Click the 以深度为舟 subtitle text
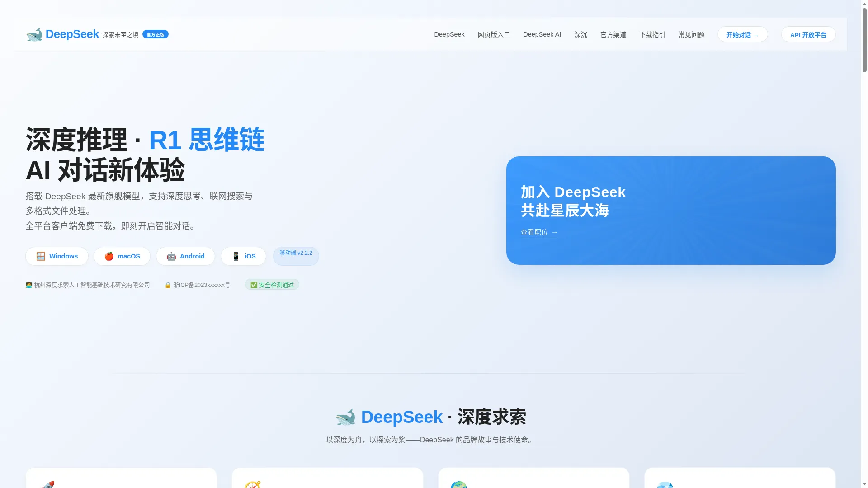The height and width of the screenshot is (488, 868). 430,440
